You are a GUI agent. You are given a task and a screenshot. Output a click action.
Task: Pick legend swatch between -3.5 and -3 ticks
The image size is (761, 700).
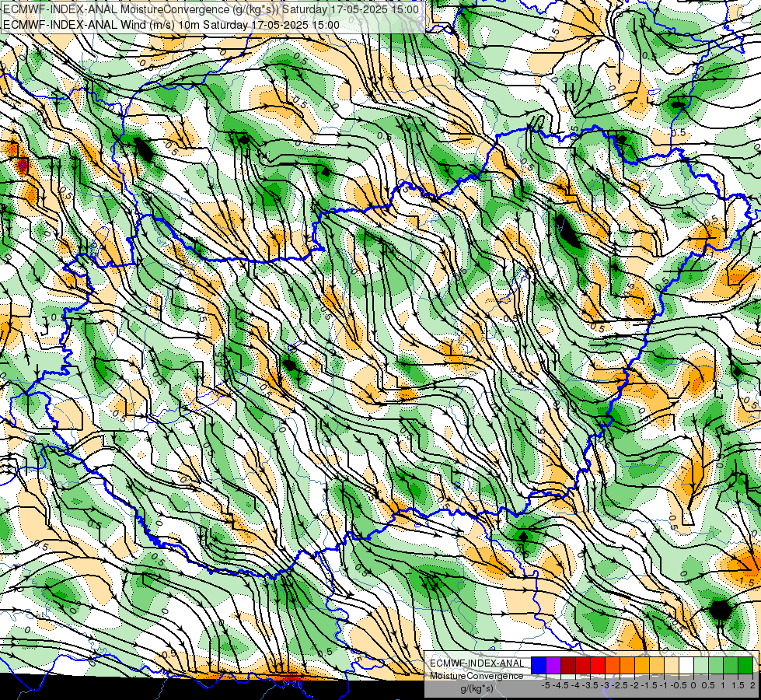pos(598,665)
